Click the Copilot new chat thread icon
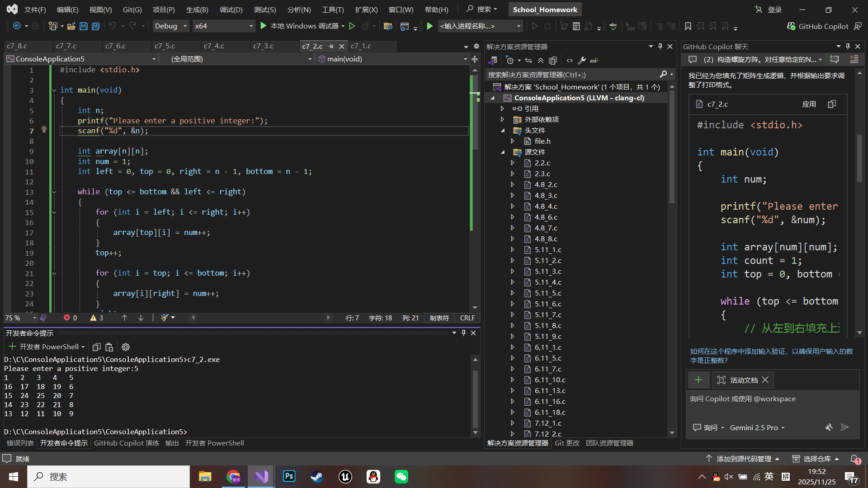The image size is (868, 488). 834,59
